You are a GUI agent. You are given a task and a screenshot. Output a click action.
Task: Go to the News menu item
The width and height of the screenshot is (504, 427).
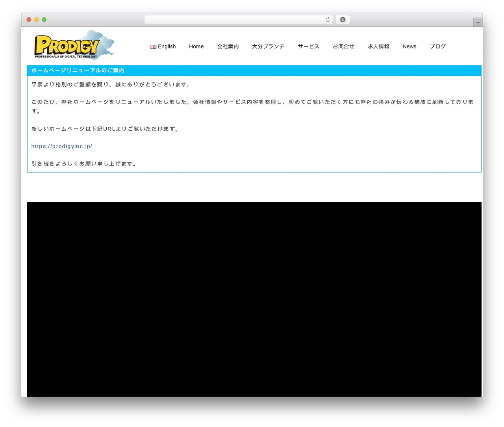pos(409,46)
